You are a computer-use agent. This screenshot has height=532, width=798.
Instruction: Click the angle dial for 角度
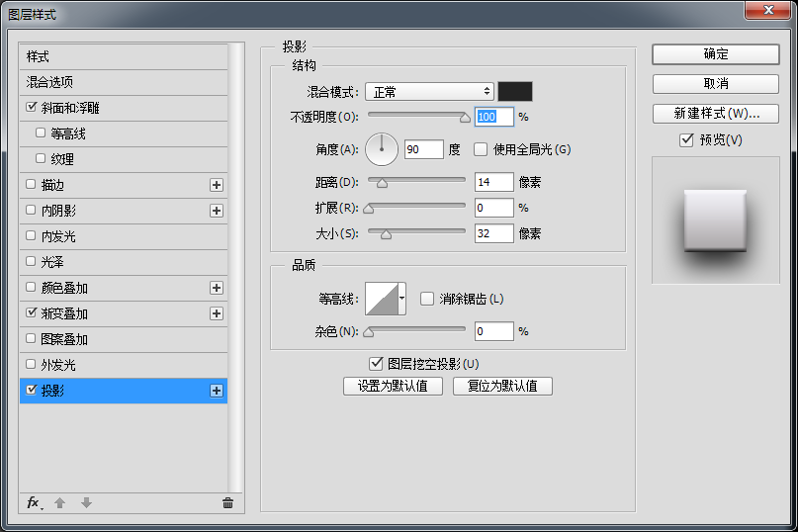(x=382, y=149)
